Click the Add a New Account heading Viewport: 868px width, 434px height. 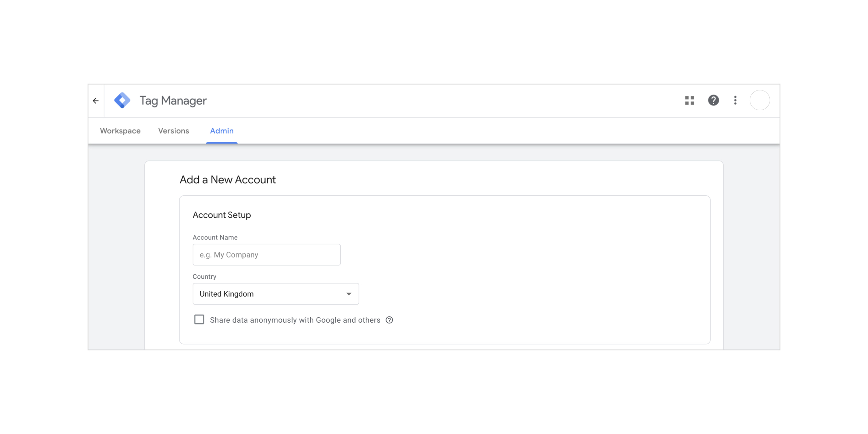click(x=227, y=180)
